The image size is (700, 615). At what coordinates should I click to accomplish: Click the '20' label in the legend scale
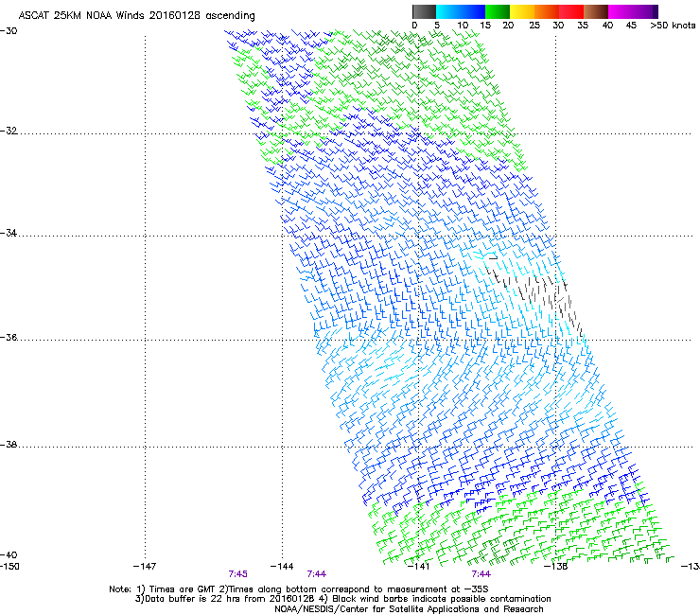(508, 26)
